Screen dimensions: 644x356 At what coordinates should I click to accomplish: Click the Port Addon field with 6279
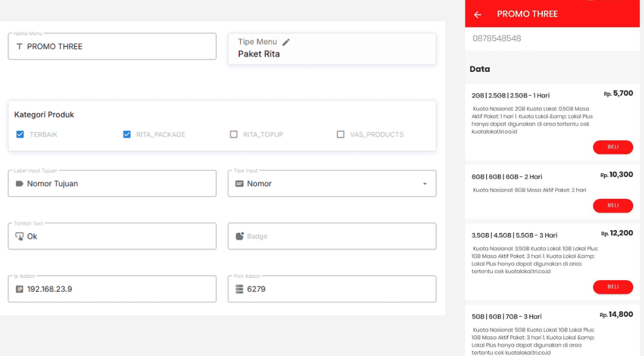(x=339, y=289)
